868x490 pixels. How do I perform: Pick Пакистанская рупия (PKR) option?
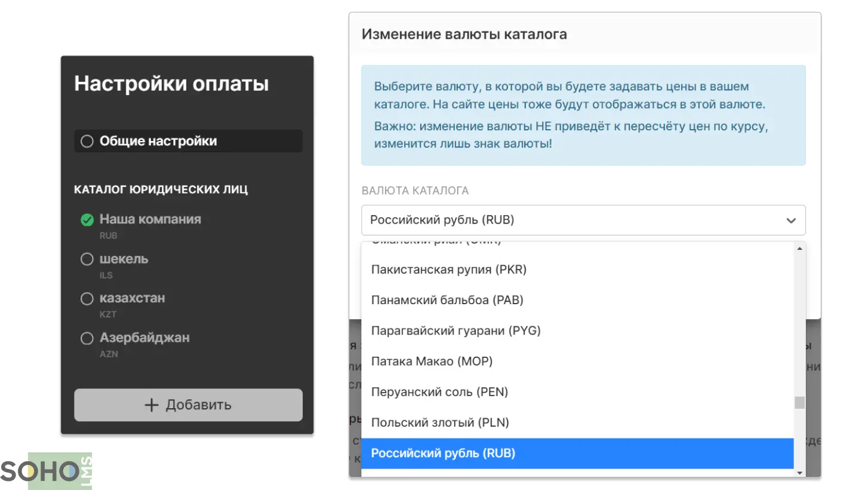coord(577,269)
